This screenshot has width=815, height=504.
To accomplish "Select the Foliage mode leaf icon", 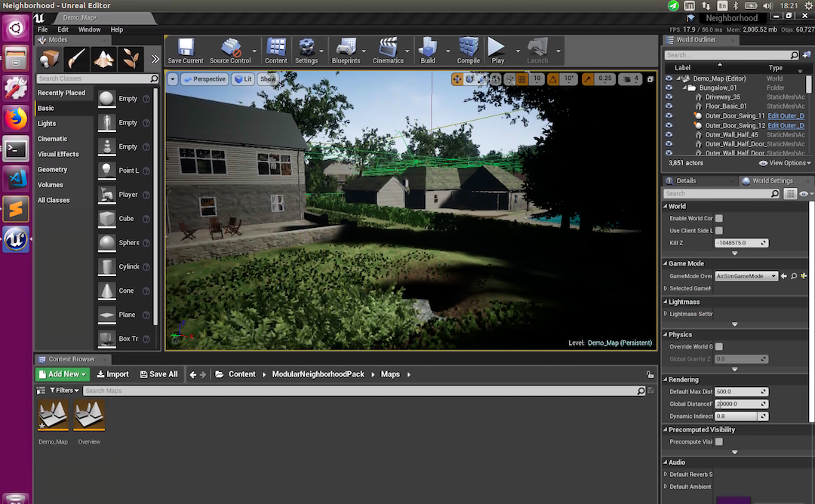I will coord(131,58).
